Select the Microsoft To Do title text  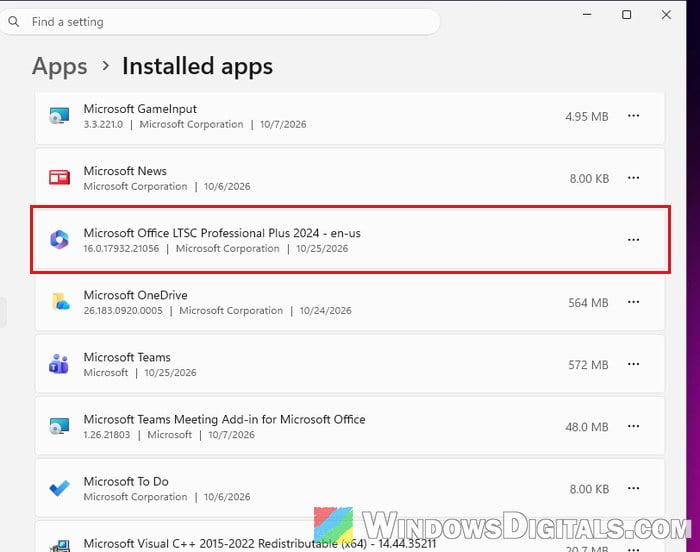click(x=126, y=481)
